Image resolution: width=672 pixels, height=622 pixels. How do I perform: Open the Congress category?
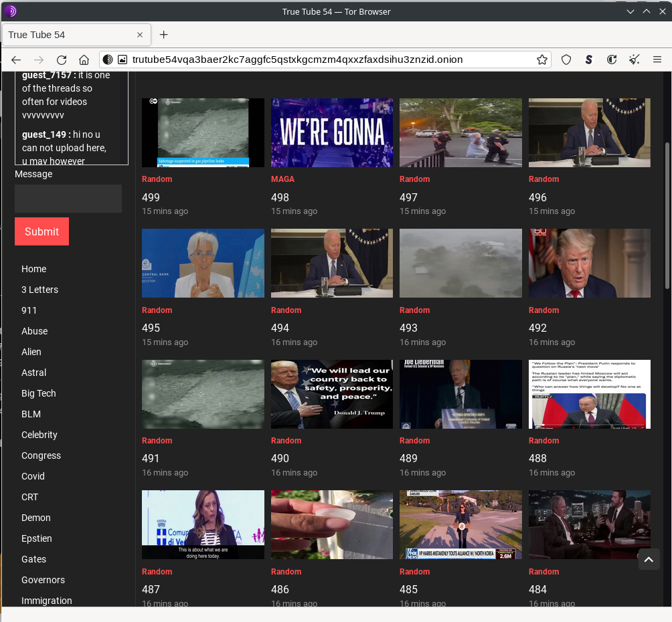click(x=41, y=455)
